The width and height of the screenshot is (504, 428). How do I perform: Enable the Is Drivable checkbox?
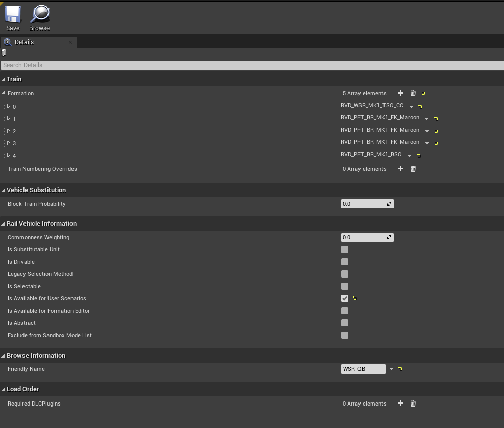point(345,262)
